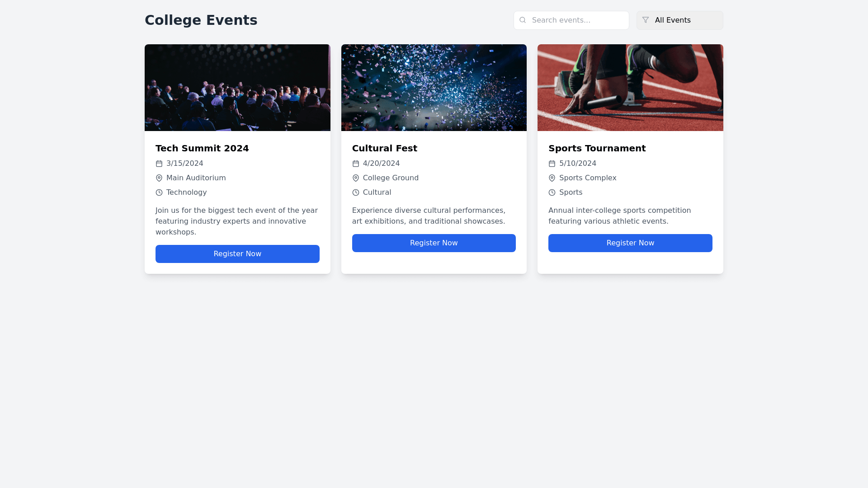Register for the Cultural Fest
This screenshot has width=868, height=488.
[434, 243]
